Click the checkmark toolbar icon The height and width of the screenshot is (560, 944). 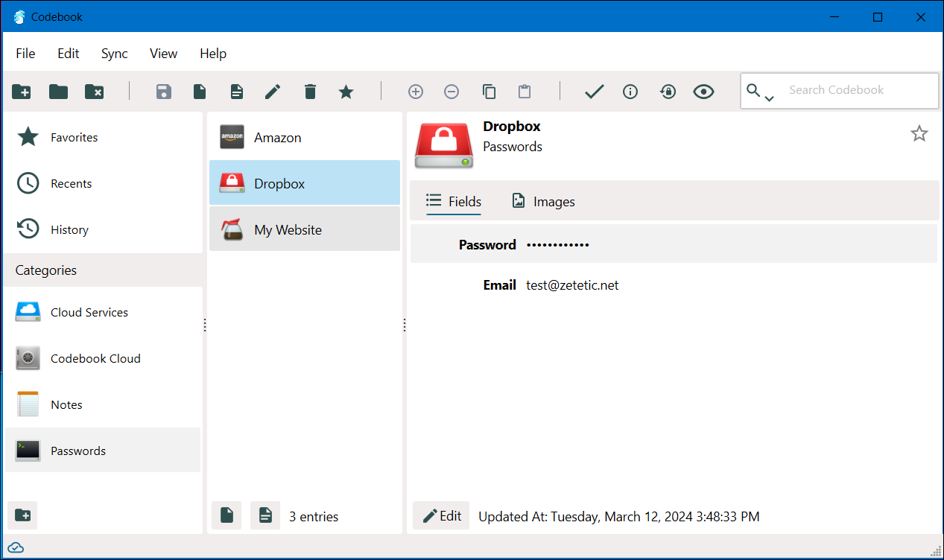(594, 92)
